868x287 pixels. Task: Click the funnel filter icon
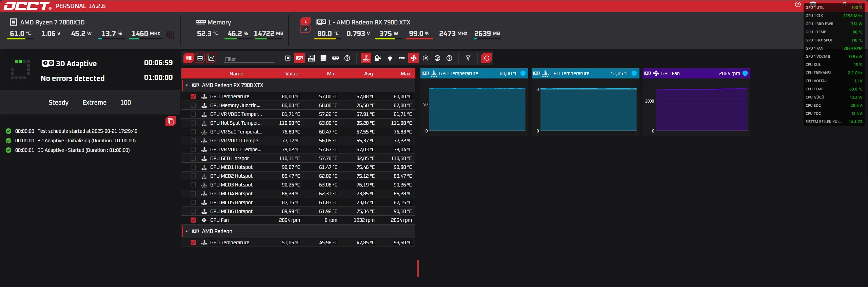pyautogui.click(x=468, y=58)
